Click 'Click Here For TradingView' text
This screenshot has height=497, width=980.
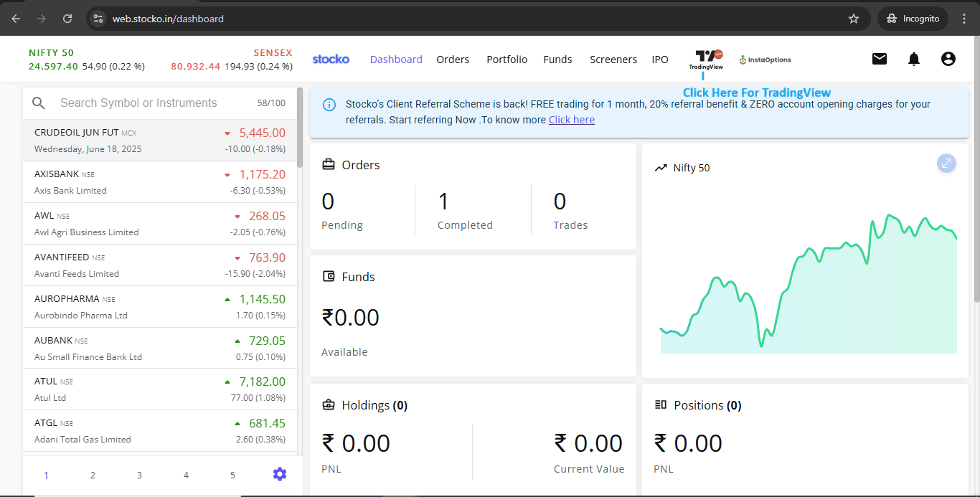(x=756, y=93)
